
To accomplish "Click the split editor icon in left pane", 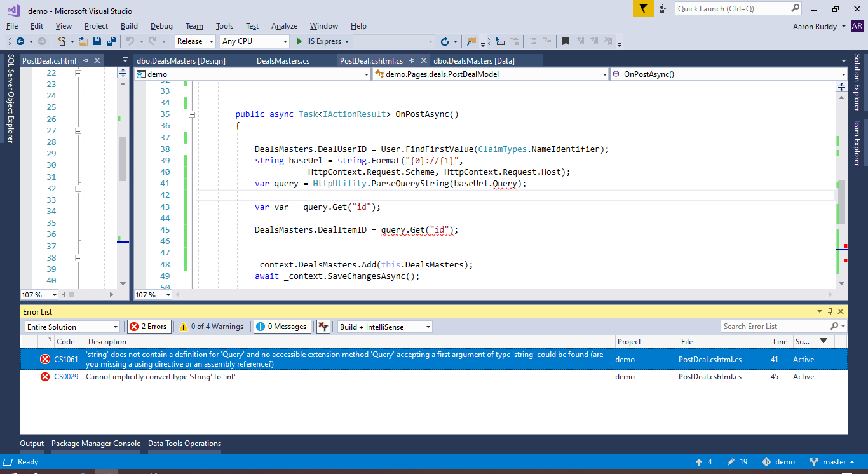I will [x=123, y=74].
